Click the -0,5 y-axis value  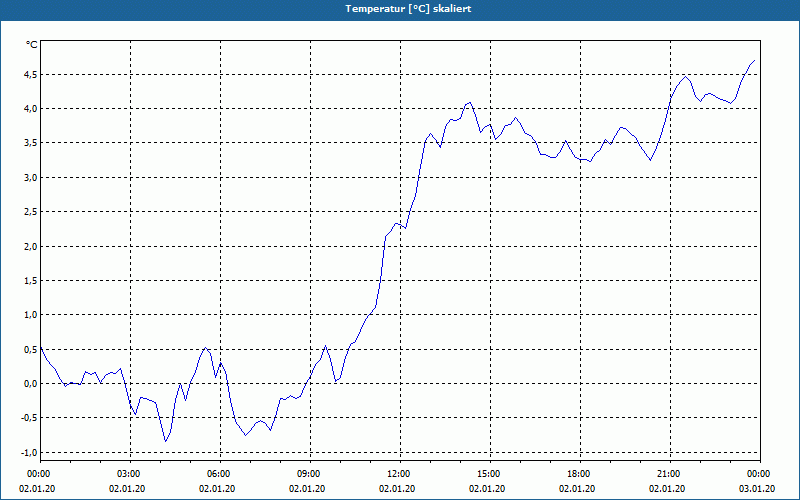[30, 418]
